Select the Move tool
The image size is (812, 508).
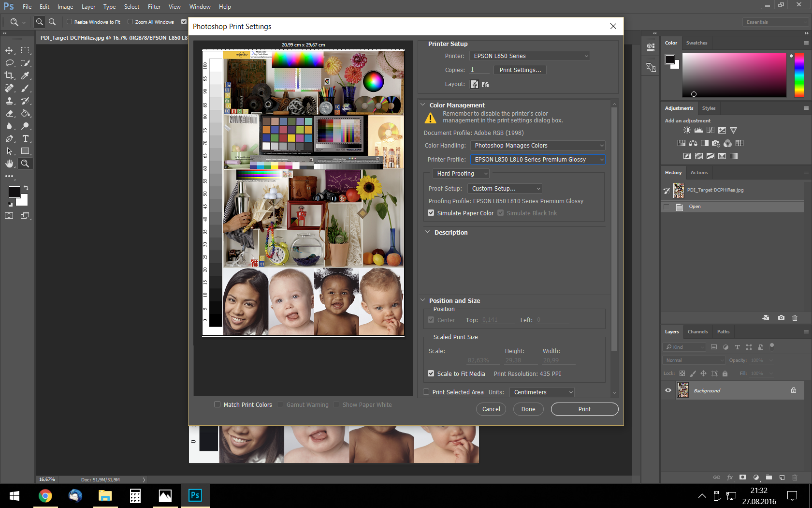(9, 50)
